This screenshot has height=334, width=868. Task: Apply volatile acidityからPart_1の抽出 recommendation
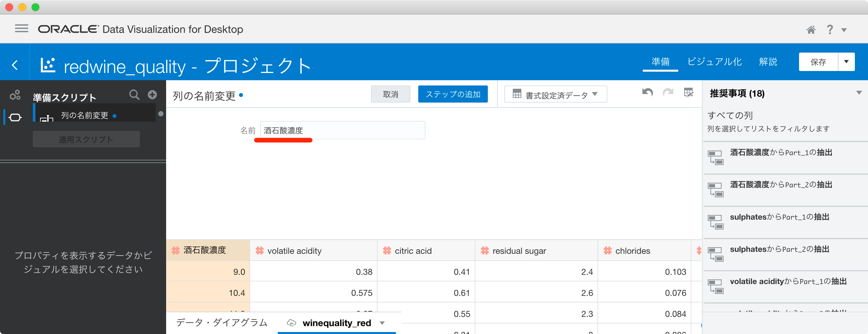[x=785, y=286]
